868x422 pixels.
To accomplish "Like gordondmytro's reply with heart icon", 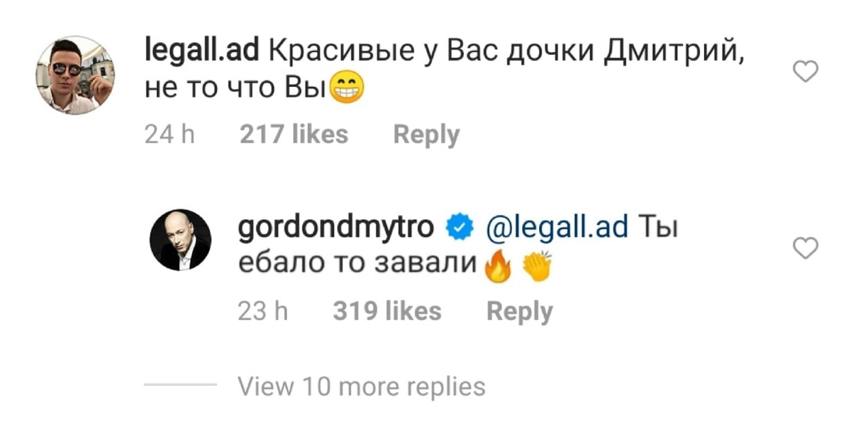I will 806,249.
